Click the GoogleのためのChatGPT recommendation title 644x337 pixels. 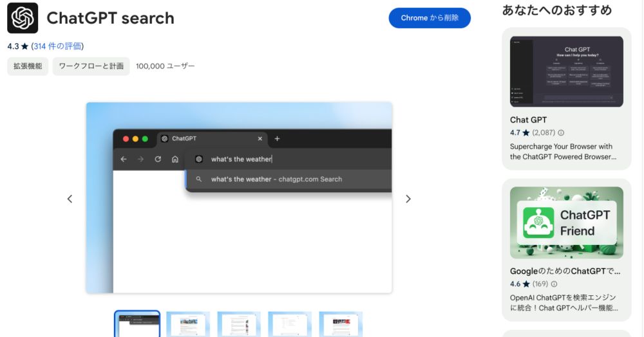(x=565, y=271)
